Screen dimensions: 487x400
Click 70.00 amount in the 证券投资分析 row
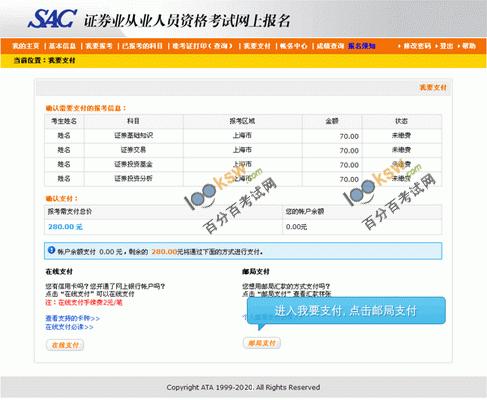coord(349,179)
